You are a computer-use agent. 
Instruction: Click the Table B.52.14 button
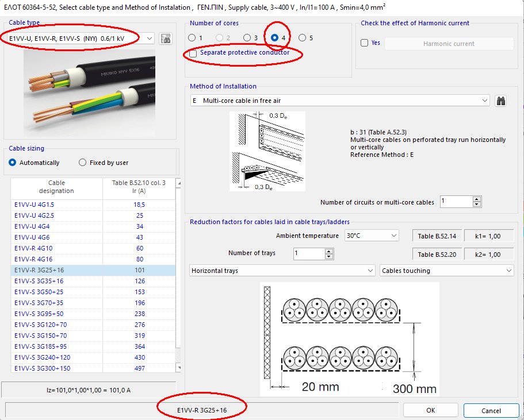pyautogui.click(x=438, y=235)
